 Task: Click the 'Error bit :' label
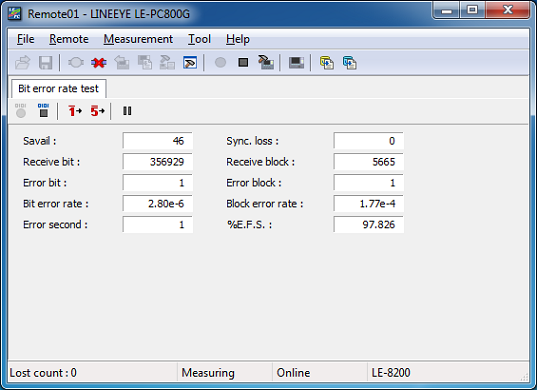point(45,183)
